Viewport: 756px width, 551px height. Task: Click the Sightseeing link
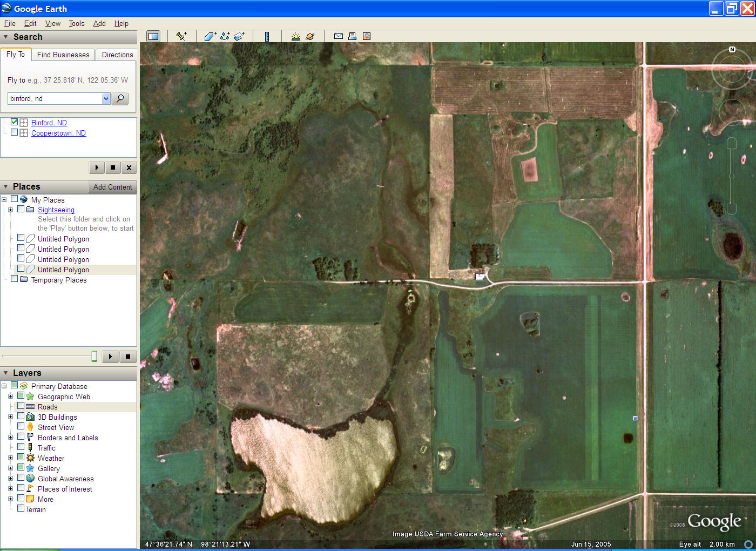56,210
